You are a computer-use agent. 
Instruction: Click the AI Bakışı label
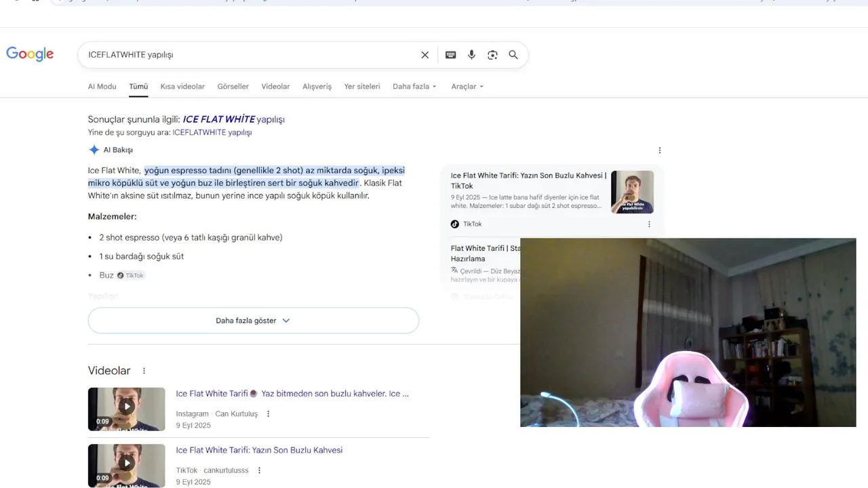tap(118, 150)
